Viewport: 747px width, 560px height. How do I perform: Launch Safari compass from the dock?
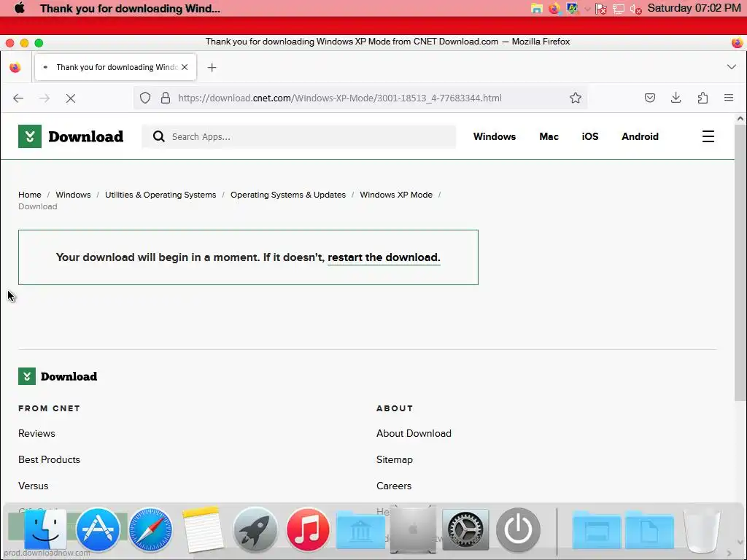150,529
